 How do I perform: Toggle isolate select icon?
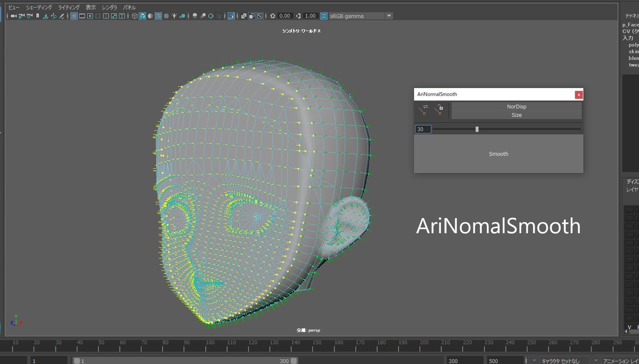tap(231, 16)
